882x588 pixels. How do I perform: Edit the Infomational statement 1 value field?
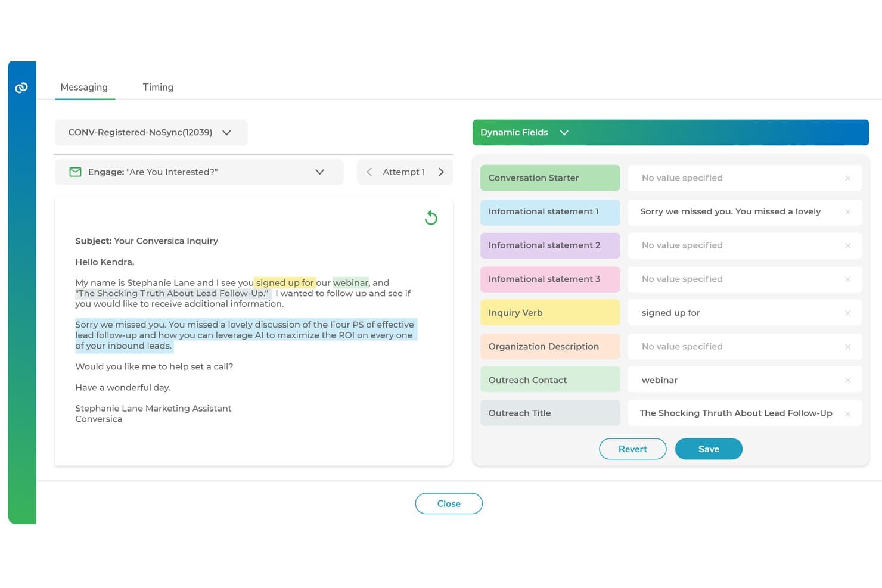click(745, 212)
